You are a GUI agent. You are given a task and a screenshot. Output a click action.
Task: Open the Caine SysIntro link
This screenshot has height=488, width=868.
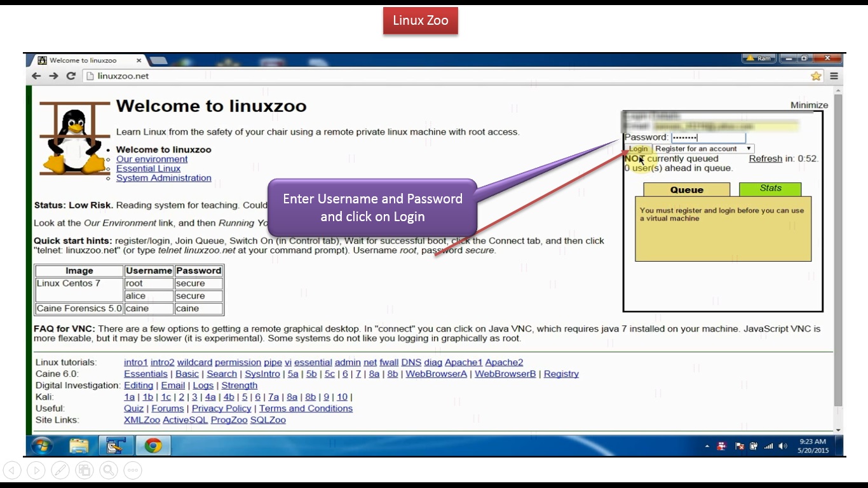tap(262, 374)
